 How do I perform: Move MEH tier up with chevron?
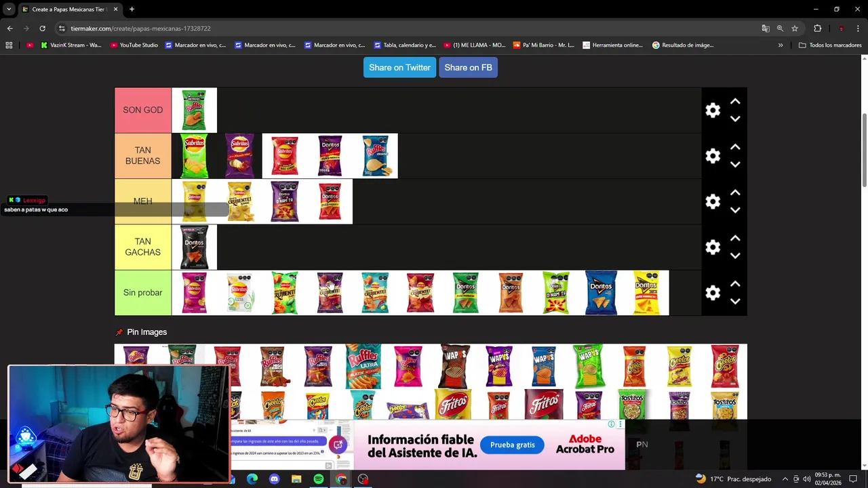click(x=735, y=192)
